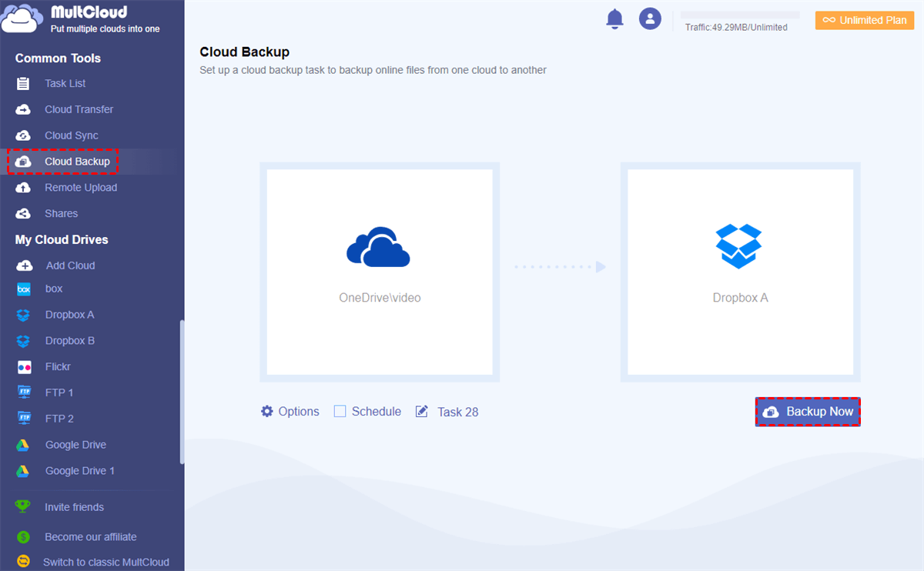Open Dropbox B drive

70,341
